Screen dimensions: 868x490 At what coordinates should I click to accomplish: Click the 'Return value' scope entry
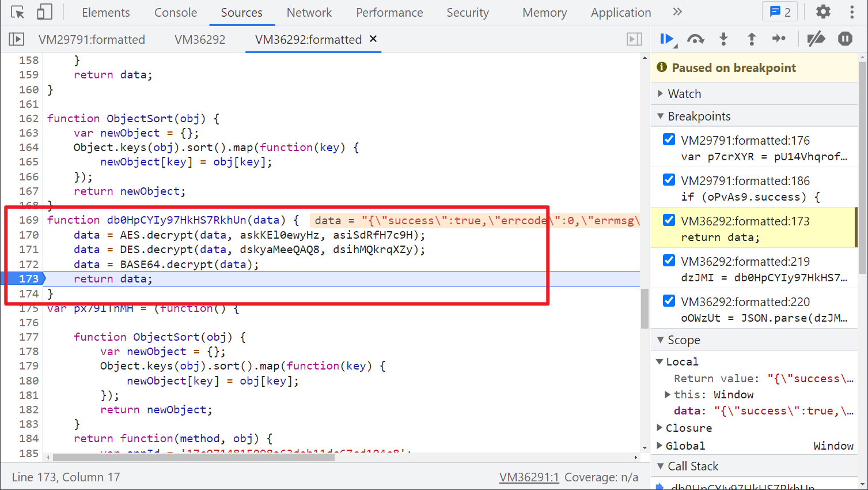point(764,378)
